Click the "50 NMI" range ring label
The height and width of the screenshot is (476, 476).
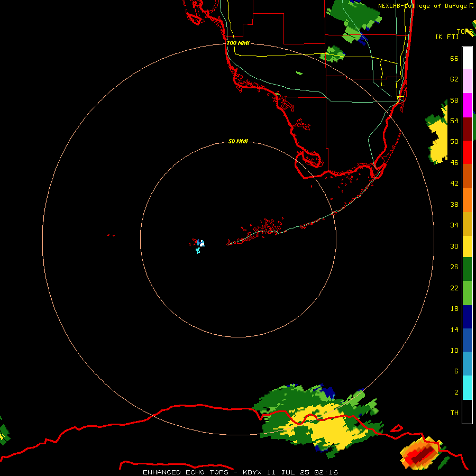point(238,141)
